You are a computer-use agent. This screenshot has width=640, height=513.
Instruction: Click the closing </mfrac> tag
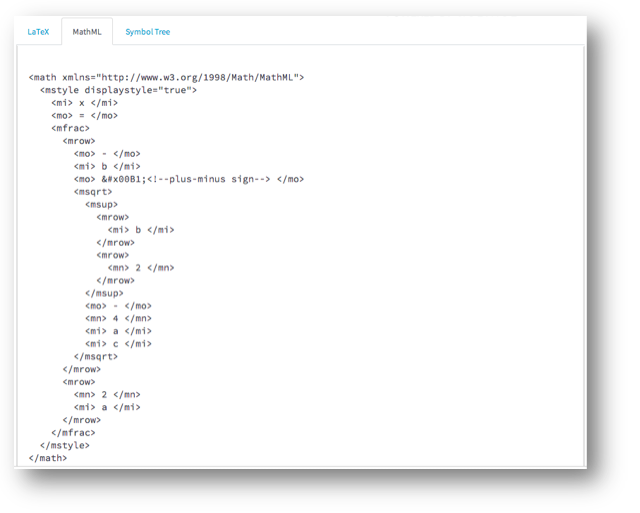point(73,433)
